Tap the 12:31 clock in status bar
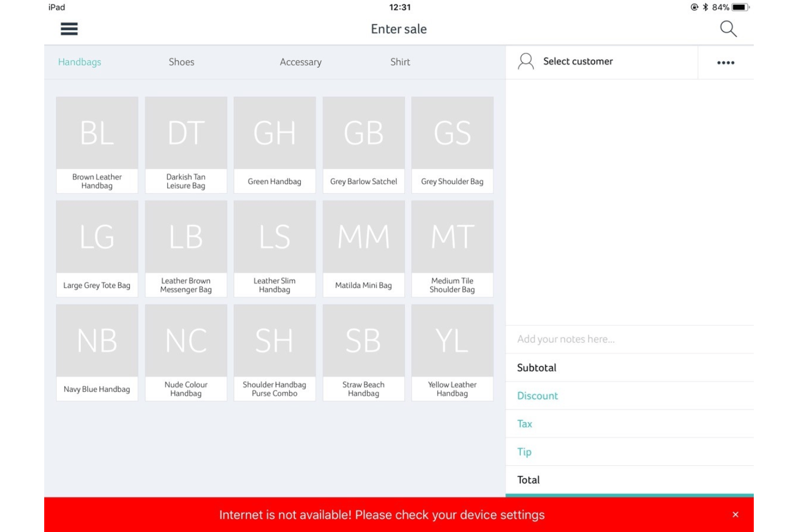Viewport: 798px width, 532px height. click(400, 7)
